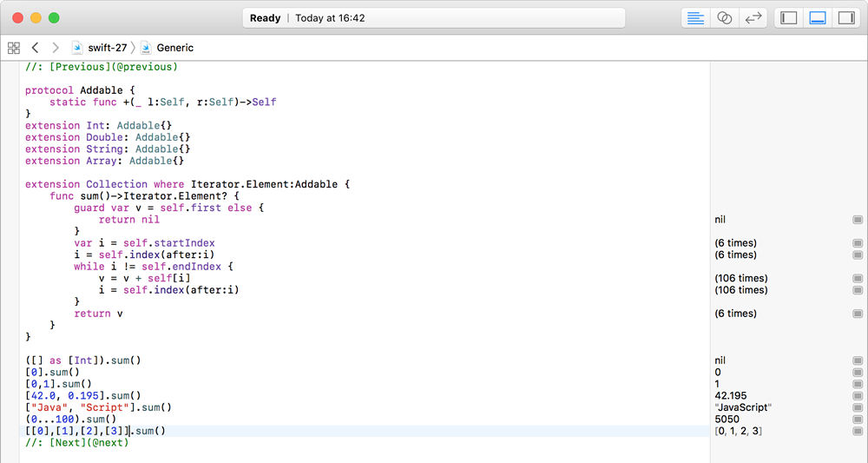Open the related items grid menu
This screenshot has height=463, width=868.
point(14,48)
